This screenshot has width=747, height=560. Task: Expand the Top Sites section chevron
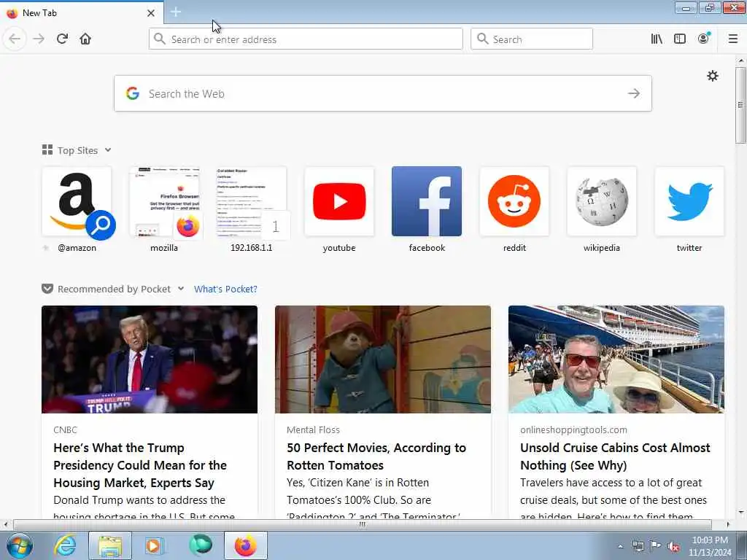(108, 150)
